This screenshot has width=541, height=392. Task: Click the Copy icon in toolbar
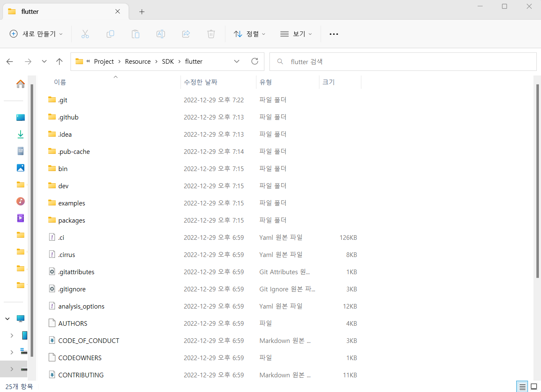pyautogui.click(x=110, y=34)
